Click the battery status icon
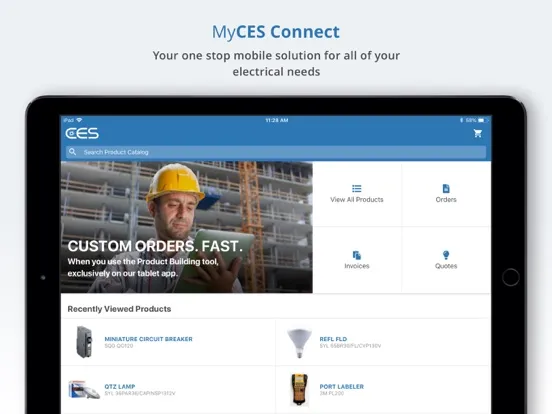 (x=482, y=120)
